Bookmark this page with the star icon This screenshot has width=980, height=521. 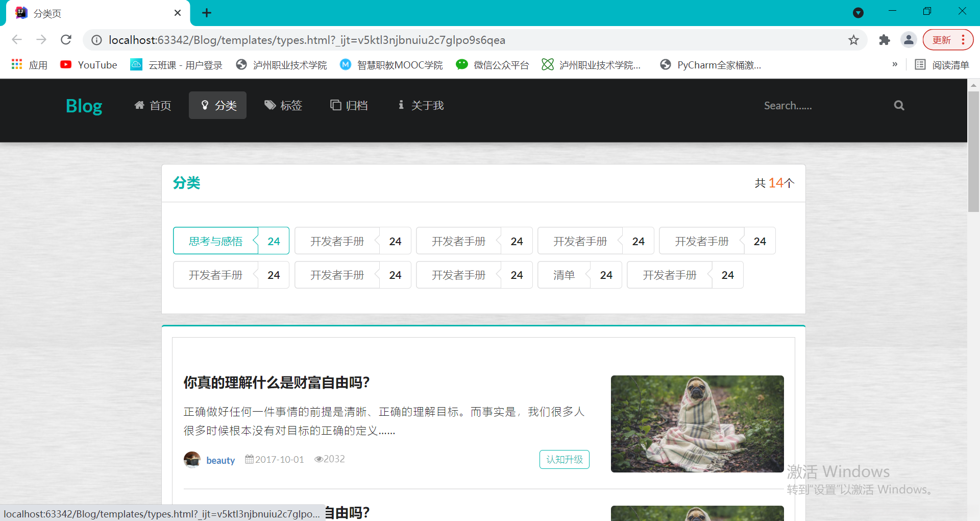pyautogui.click(x=853, y=40)
